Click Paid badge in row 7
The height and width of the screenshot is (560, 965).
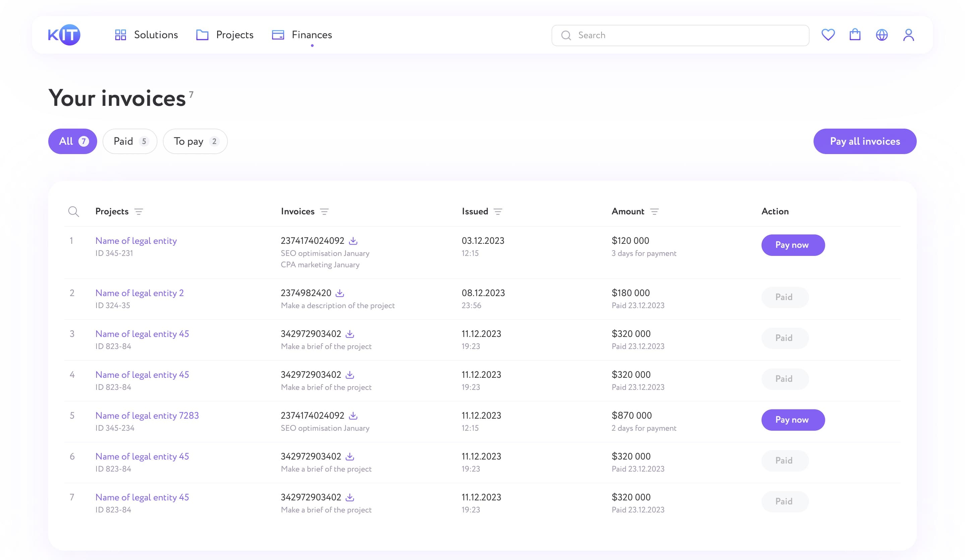click(785, 501)
